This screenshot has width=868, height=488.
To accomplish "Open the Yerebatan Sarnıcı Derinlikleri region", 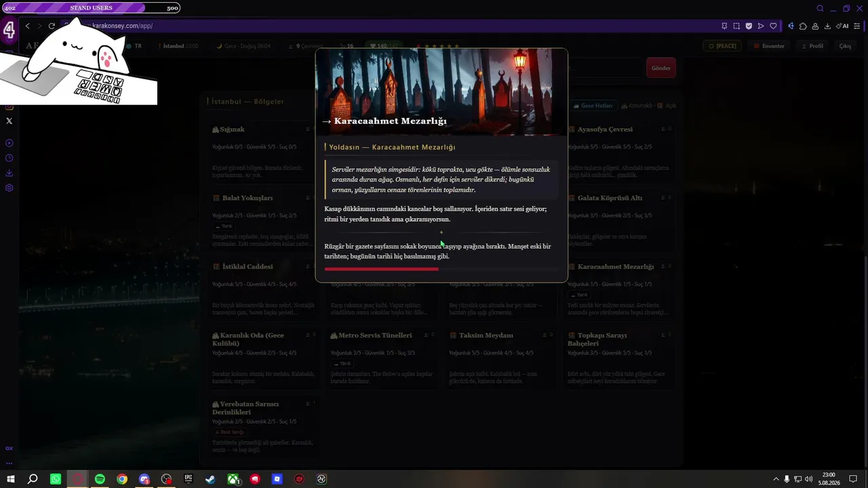I will point(264,426).
